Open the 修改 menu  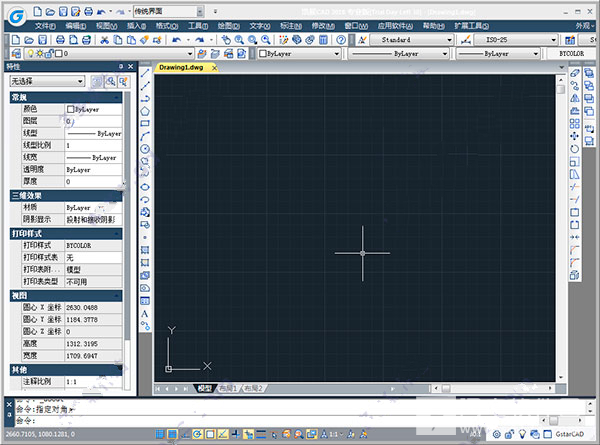point(323,26)
